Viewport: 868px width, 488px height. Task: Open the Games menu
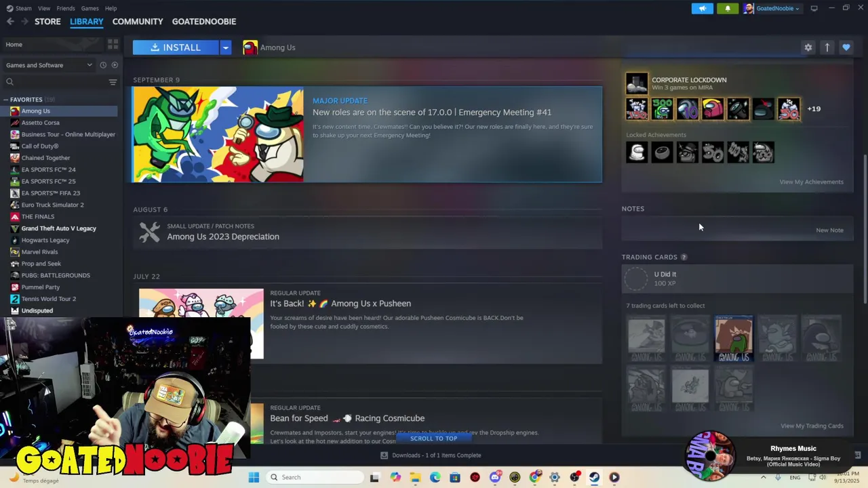(90, 8)
